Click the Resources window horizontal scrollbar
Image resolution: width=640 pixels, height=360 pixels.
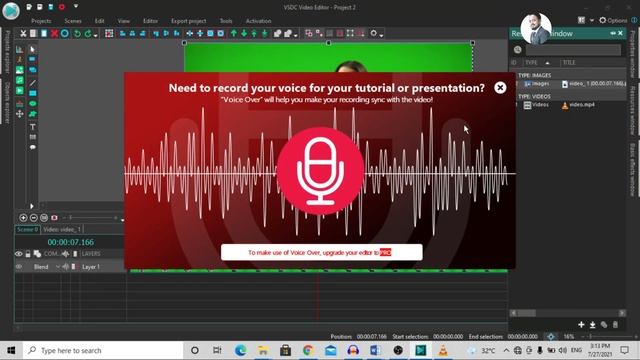pos(567,313)
